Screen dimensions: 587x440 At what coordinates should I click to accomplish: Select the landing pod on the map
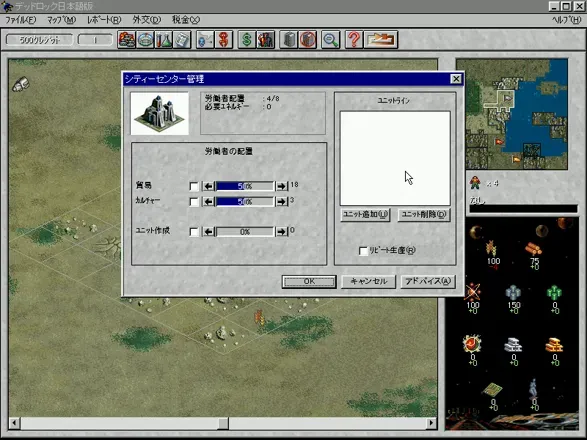(21, 84)
